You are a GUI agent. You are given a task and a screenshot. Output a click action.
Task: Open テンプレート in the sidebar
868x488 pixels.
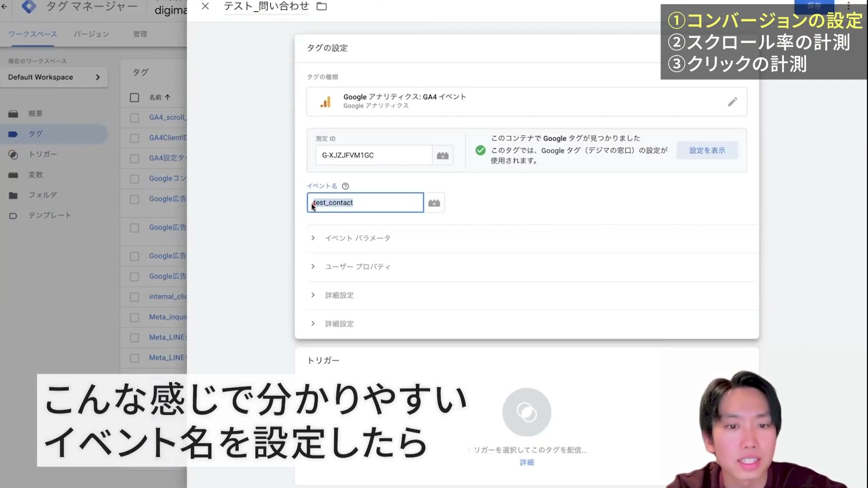pyautogui.click(x=50, y=215)
